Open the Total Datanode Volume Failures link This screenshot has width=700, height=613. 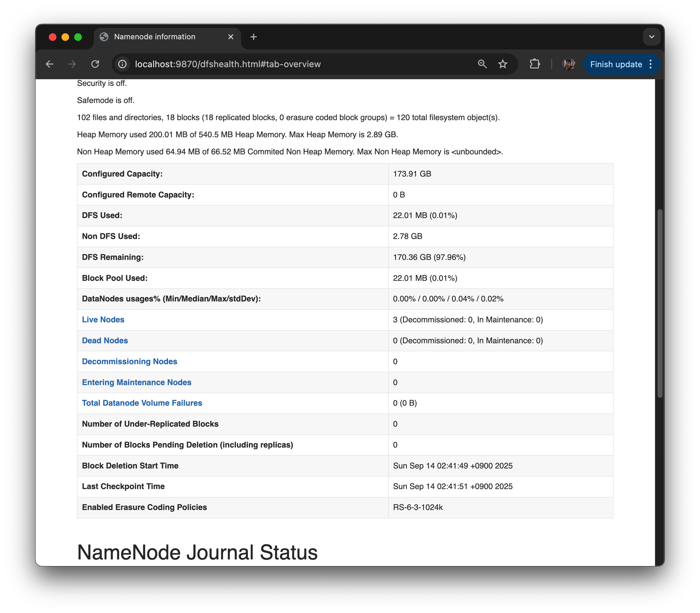point(142,403)
